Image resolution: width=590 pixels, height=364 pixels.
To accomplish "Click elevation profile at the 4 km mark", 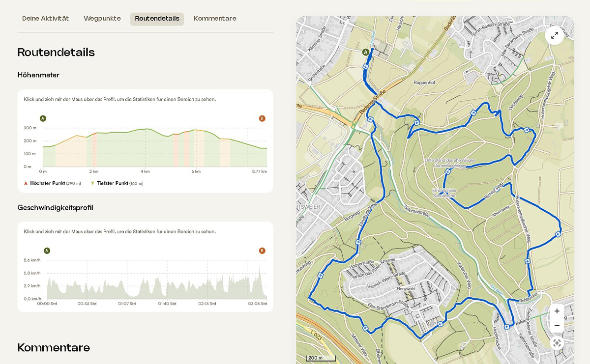I will pyautogui.click(x=145, y=147).
